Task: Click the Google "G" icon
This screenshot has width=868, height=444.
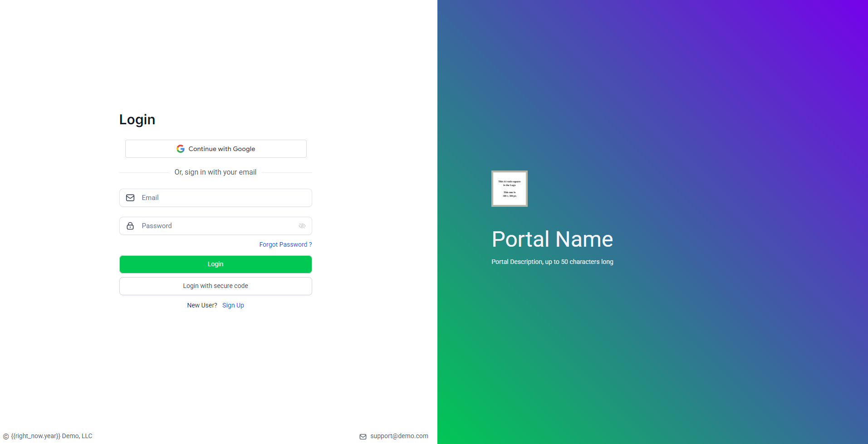Action: 181,148
